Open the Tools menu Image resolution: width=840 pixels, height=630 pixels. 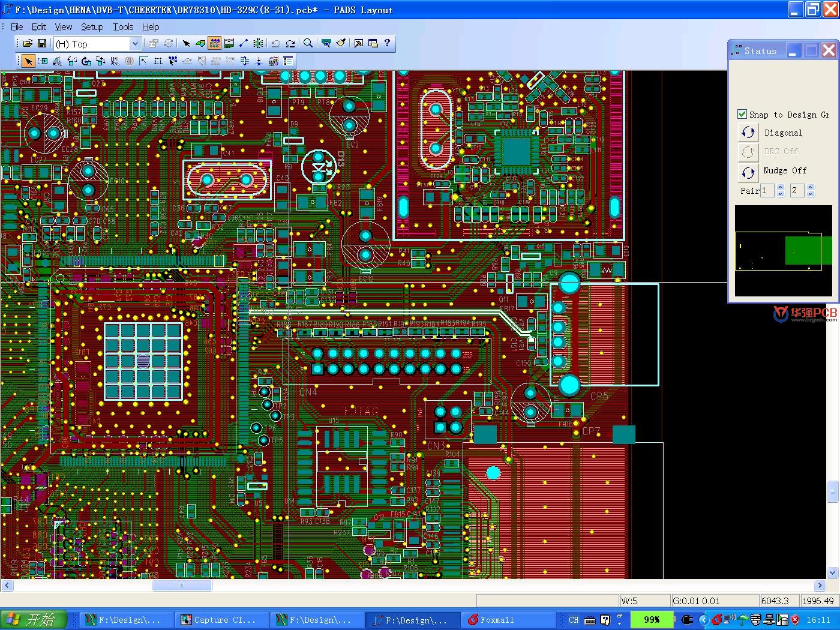coord(122,27)
